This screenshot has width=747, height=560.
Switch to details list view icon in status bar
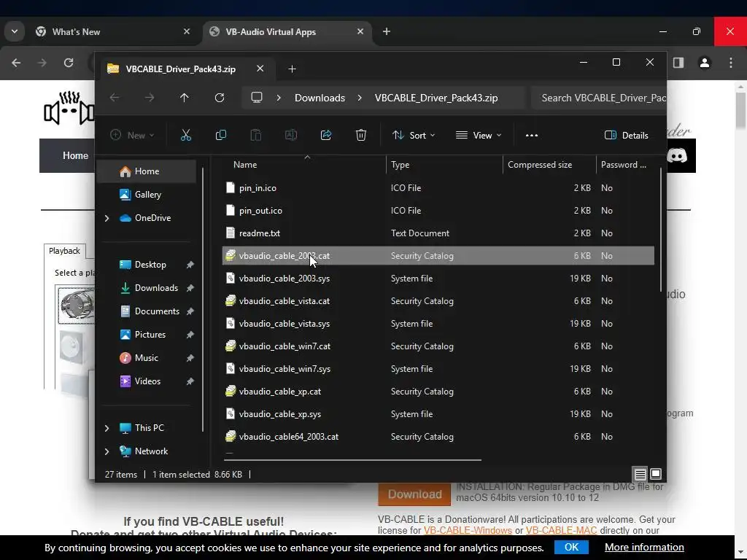[640, 474]
